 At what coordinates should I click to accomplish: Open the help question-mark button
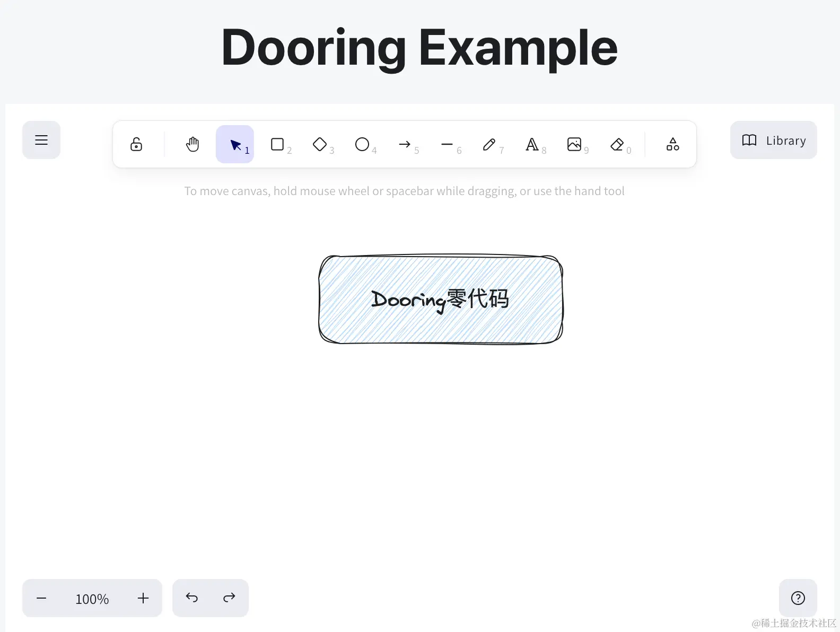point(798,598)
